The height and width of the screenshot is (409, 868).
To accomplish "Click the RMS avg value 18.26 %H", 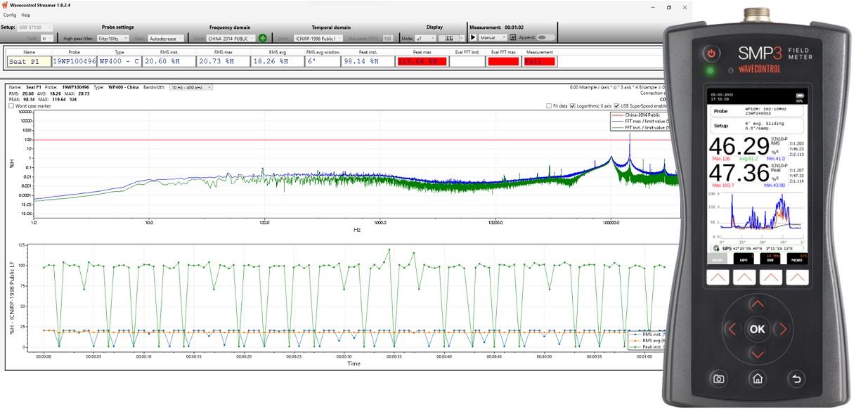I will tap(278, 62).
